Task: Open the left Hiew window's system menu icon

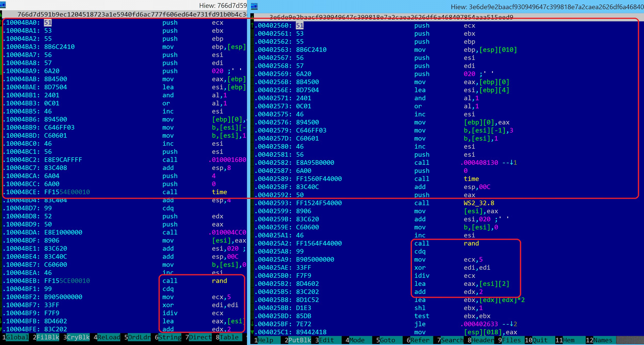Action: (3, 5)
